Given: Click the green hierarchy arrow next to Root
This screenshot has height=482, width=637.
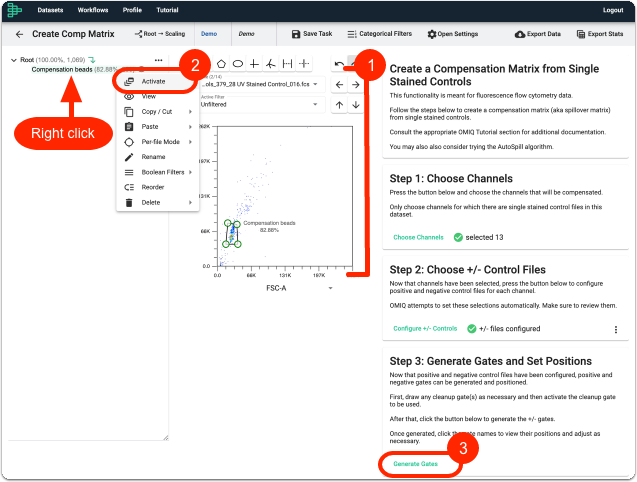Looking at the screenshot, I should pos(92,60).
